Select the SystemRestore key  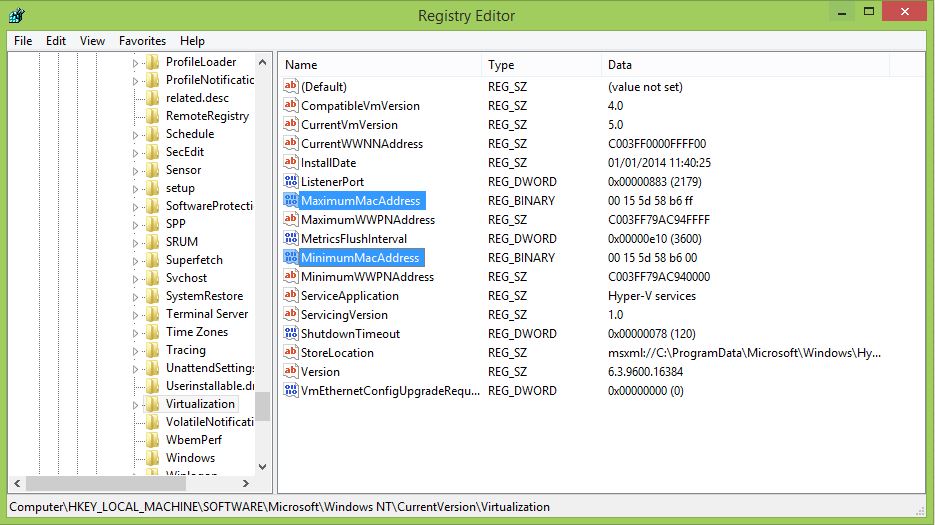(x=204, y=296)
